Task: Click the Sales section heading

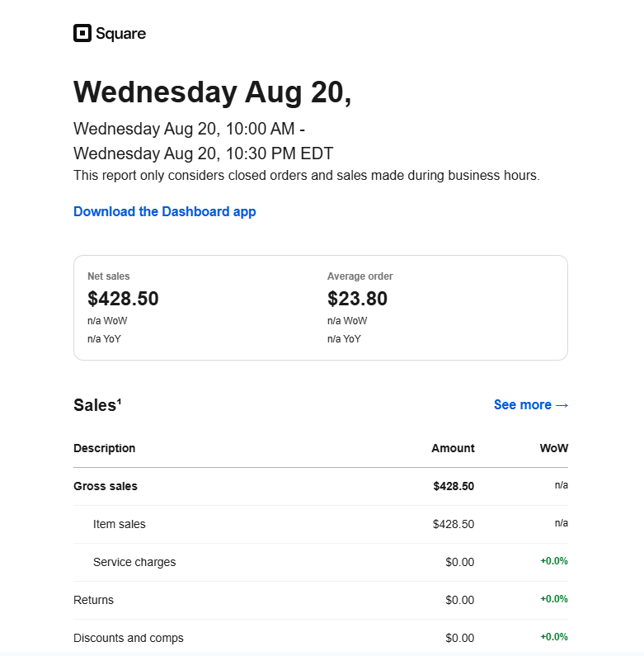Action: click(97, 404)
